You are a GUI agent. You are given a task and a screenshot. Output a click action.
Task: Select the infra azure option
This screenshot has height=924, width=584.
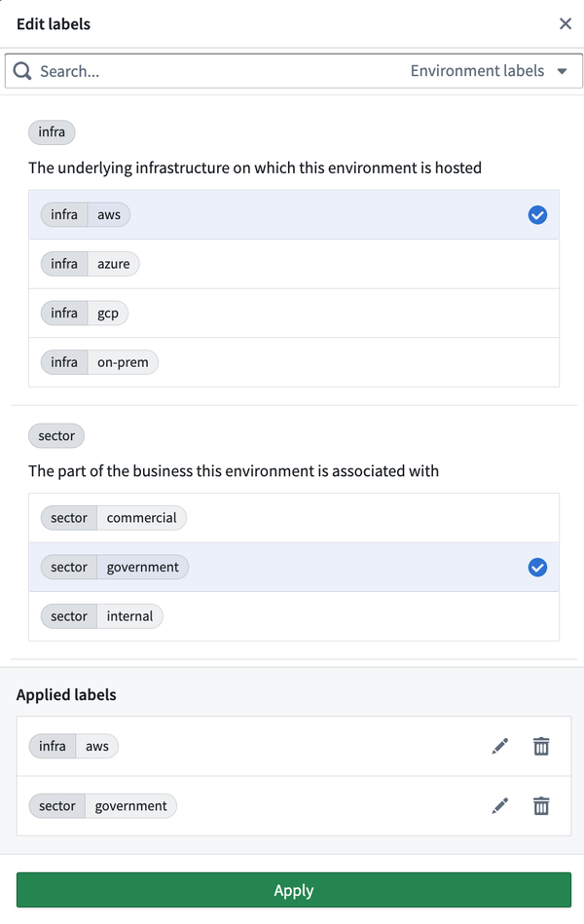click(x=294, y=264)
